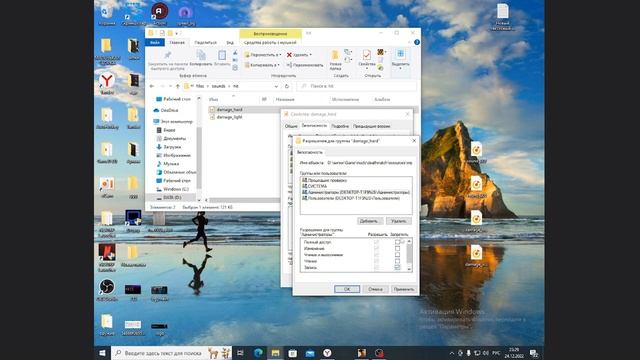
Task: Toggle Запретить checkbox for Запись
Action: pos(397,267)
